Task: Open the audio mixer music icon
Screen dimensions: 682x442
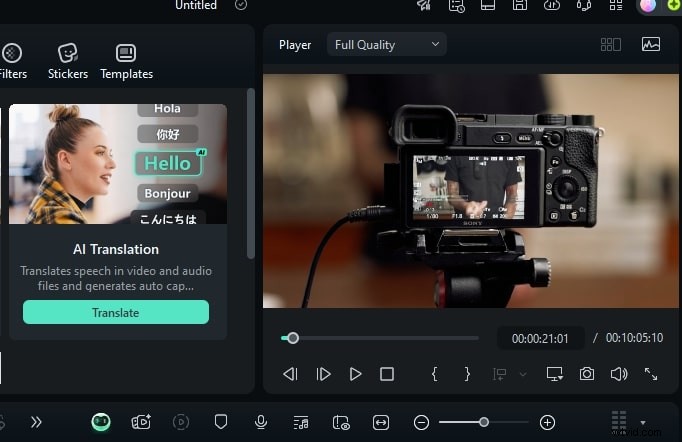Action: pos(301,422)
